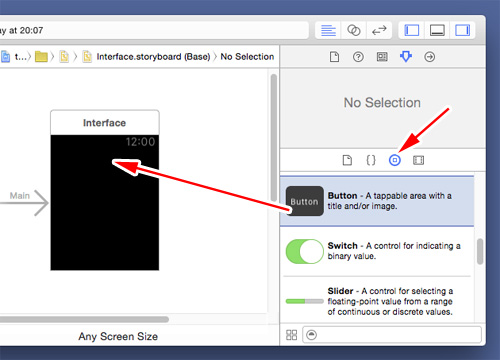Open the yellow folder in jump bar
Image resolution: width=500 pixels, height=360 pixels.
[x=41, y=57]
